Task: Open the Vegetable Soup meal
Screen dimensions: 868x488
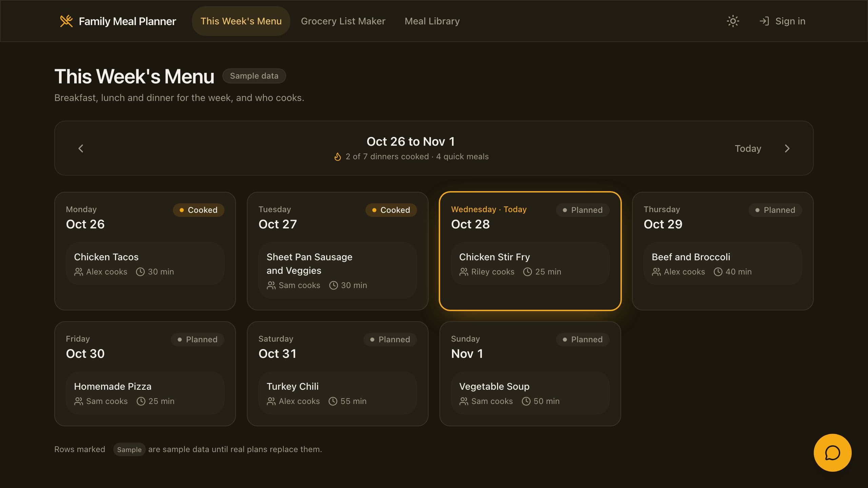Action: [530, 393]
